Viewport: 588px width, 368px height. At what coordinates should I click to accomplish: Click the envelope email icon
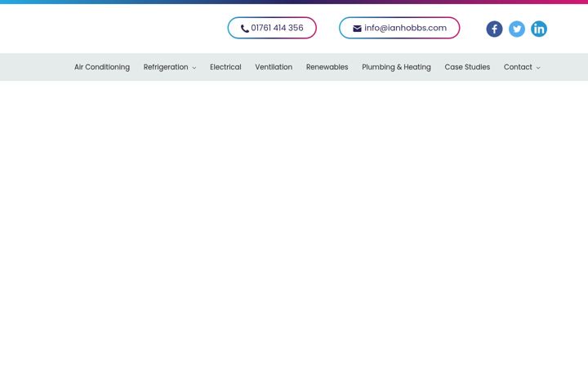(x=357, y=29)
